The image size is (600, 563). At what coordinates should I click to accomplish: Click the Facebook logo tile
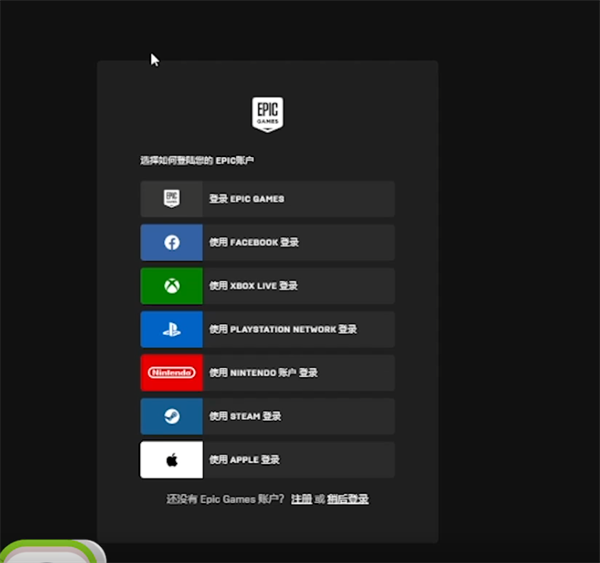tap(171, 243)
